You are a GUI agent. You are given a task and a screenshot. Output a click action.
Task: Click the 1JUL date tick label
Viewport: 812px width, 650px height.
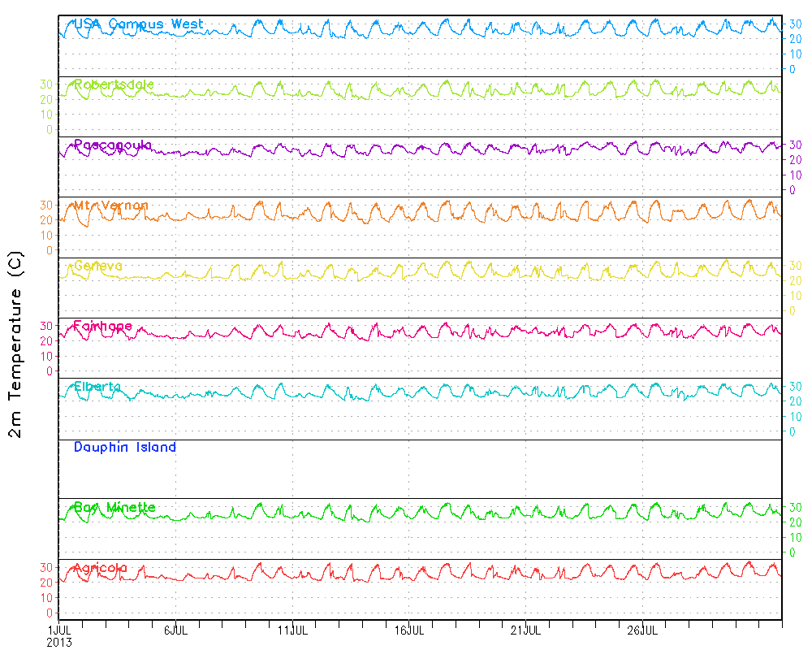tap(58, 630)
